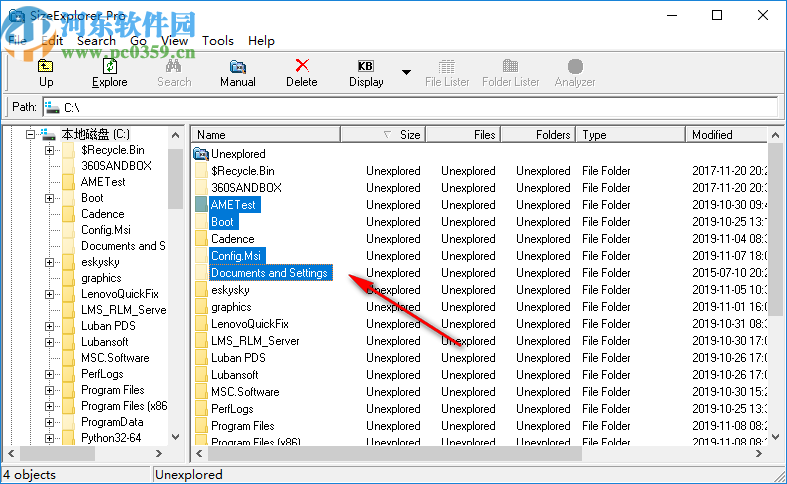
Task: Open the Display dropdown arrow
Action: coord(407,72)
